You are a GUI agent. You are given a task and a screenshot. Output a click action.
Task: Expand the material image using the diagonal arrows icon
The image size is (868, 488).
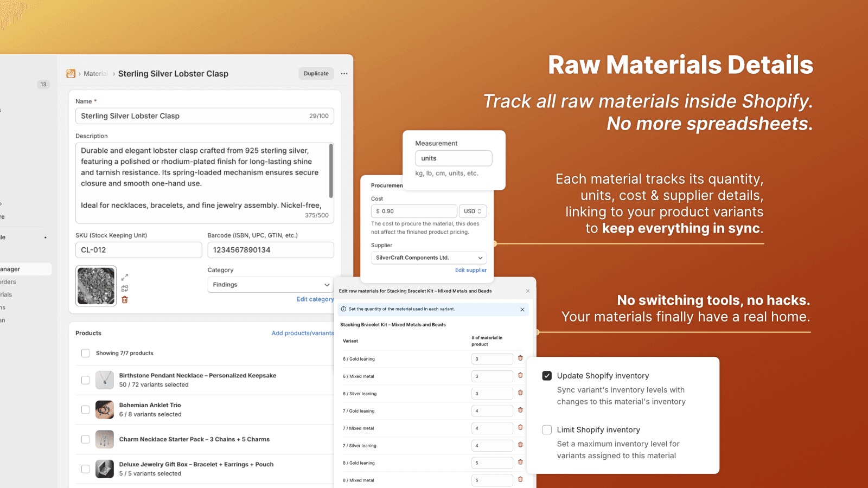click(124, 277)
